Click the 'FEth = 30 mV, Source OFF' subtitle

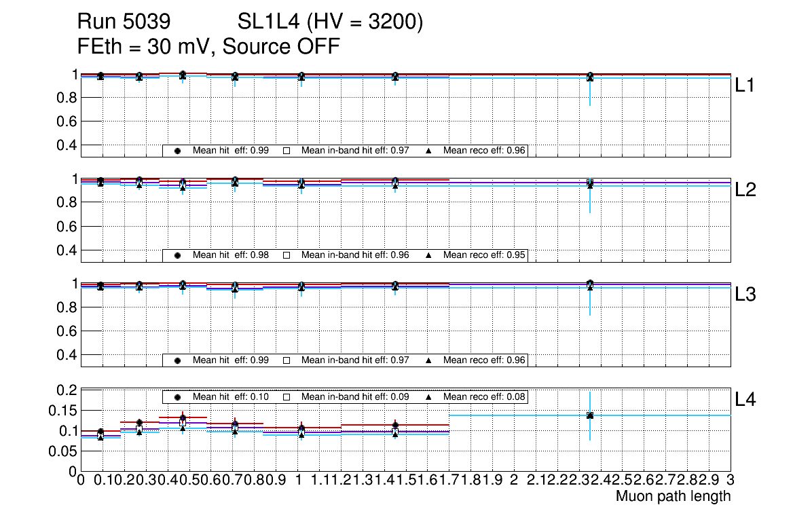pos(208,47)
